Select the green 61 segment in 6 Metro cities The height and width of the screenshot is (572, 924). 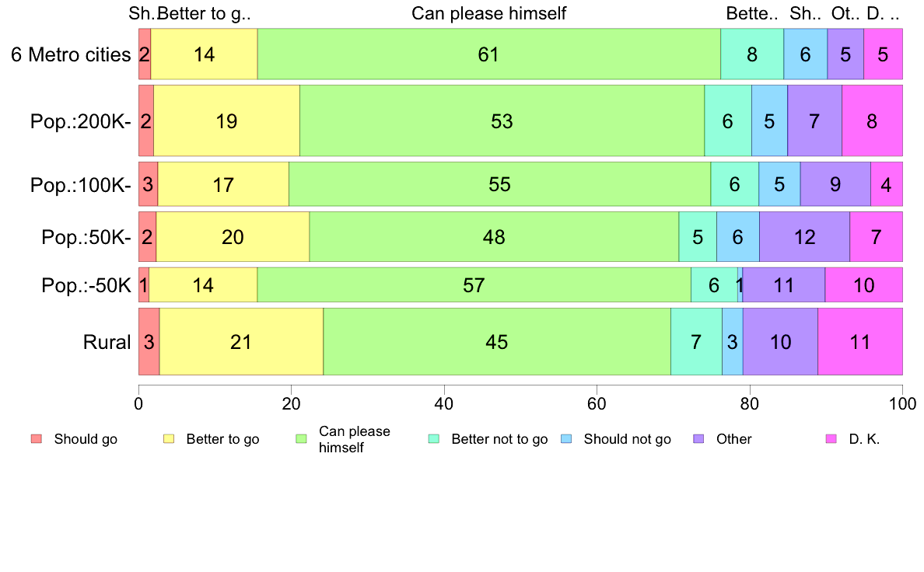(x=488, y=54)
